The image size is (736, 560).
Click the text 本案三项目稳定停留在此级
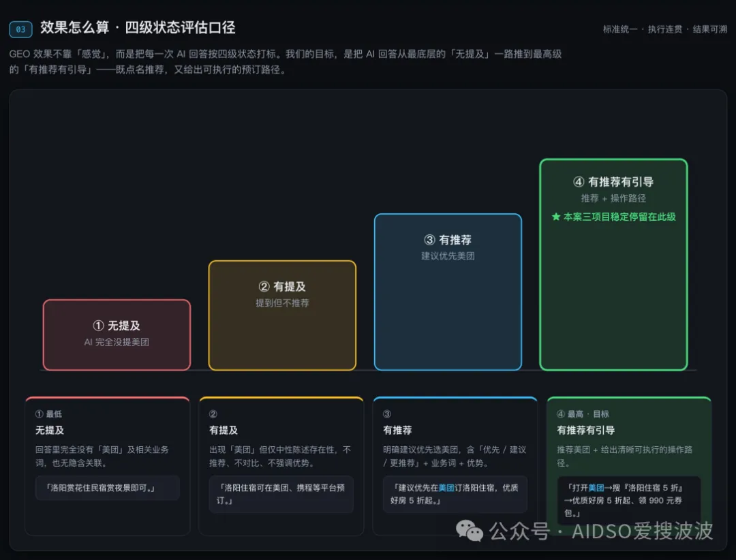[x=619, y=217]
